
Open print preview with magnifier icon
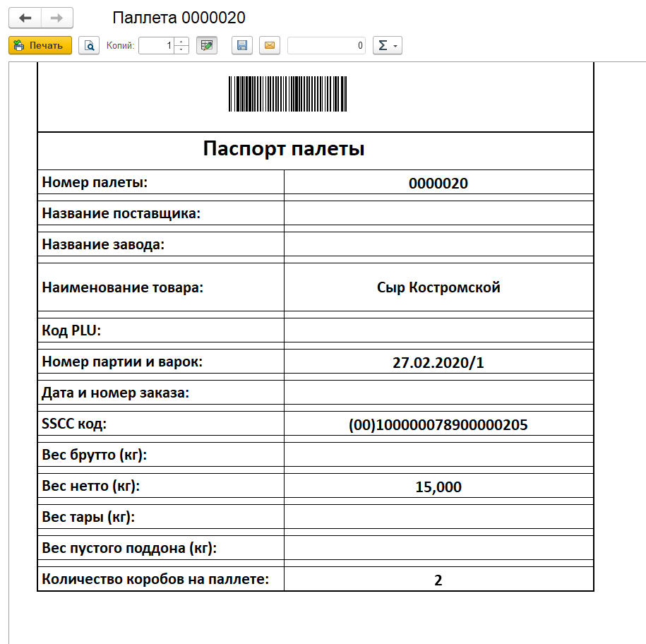(89, 46)
